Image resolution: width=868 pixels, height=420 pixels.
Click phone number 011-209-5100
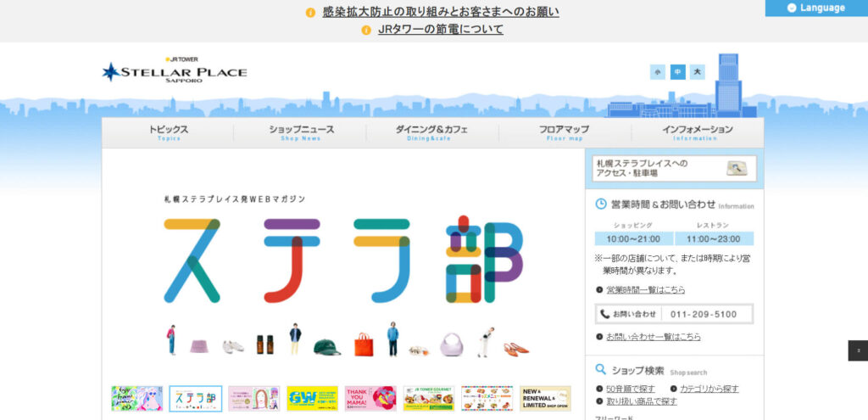pyautogui.click(x=704, y=314)
